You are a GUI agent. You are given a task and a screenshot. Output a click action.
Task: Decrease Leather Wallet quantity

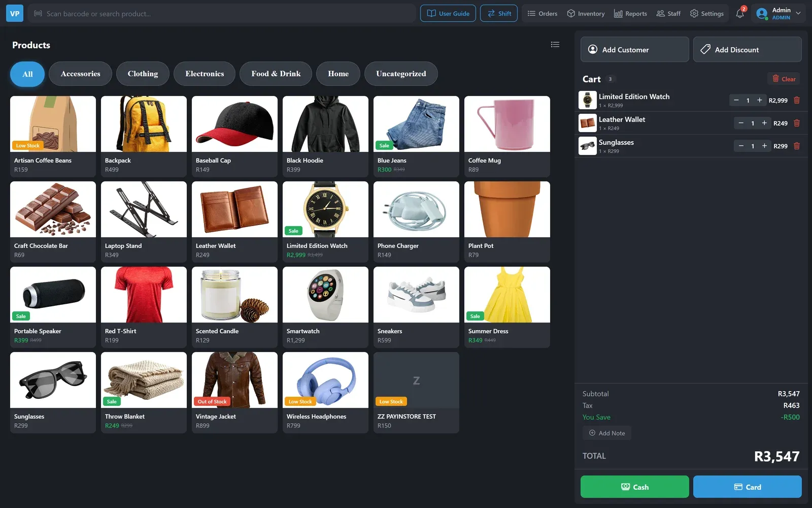coord(741,123)
